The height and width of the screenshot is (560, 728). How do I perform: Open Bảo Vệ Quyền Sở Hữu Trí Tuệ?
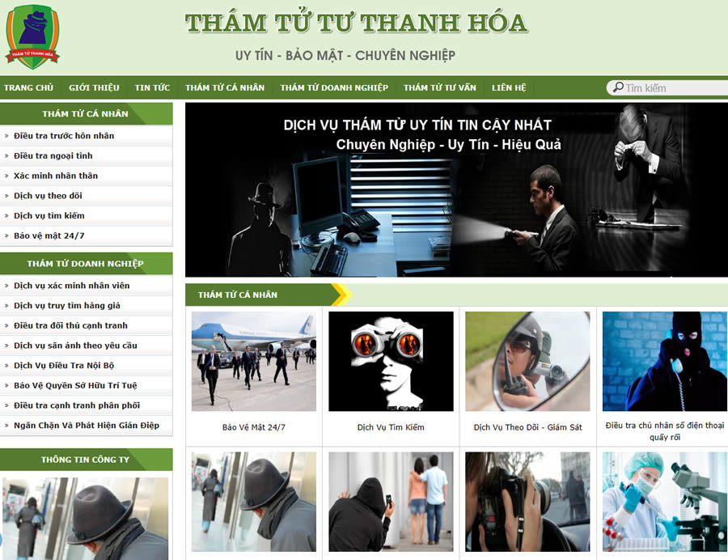pyautogui.click(x=75, y=385)
